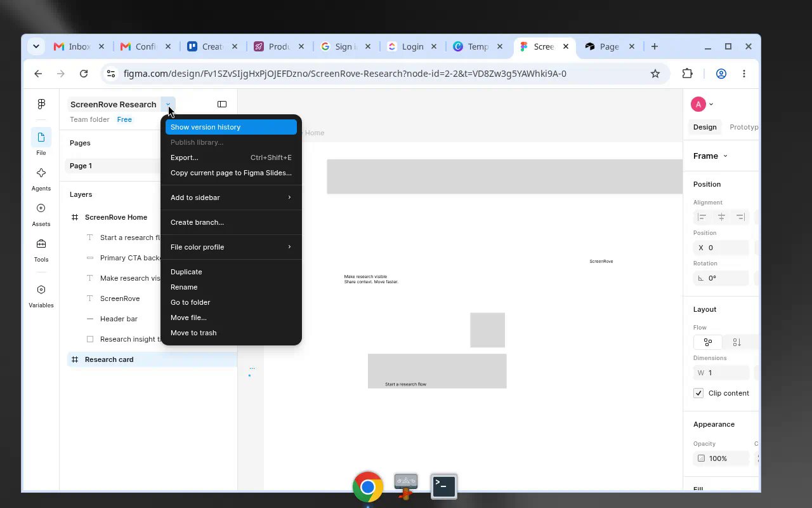Image resolution: width=812 pixels, height=508 pixels.
Task: Choose Move file... menu entry
Action: coord(231,317)
